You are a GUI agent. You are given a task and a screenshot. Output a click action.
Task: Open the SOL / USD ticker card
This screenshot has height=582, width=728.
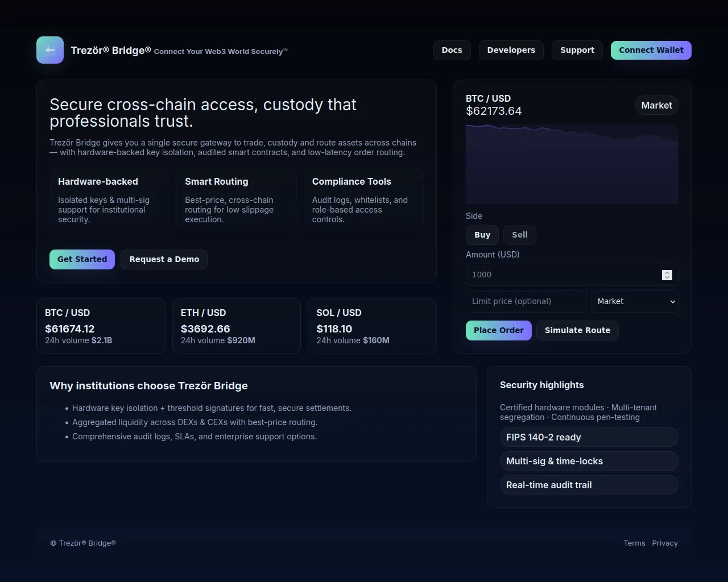372,326
